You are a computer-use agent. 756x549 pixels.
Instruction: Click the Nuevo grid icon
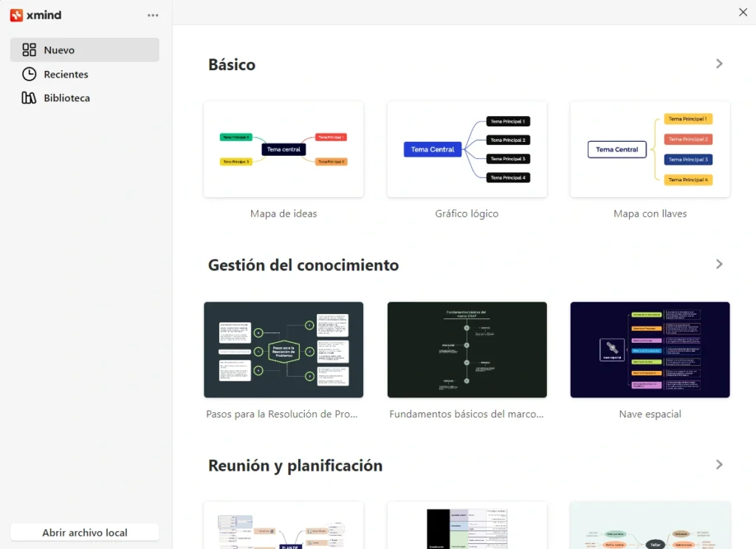tap(29, 50)
